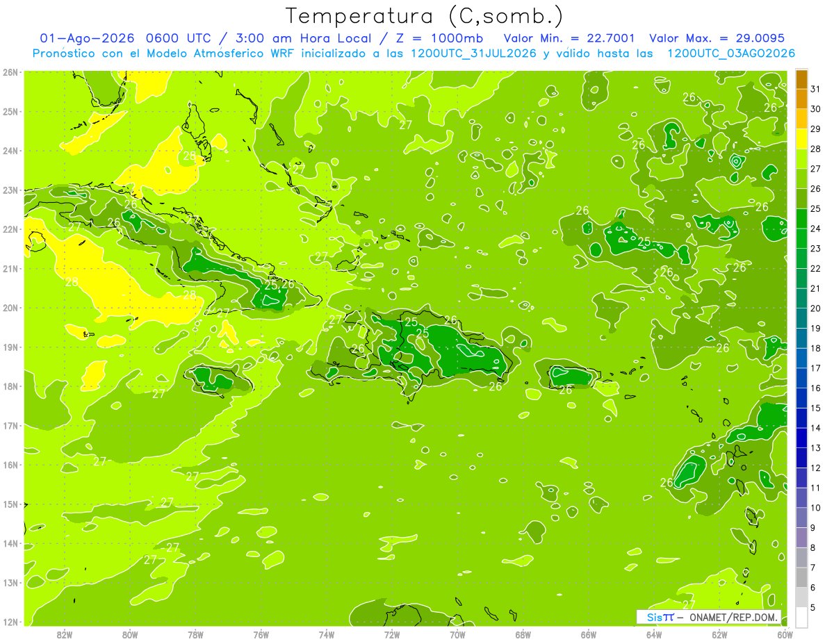
Task: Click the '19' value on color scale
Action: [816, 329]
